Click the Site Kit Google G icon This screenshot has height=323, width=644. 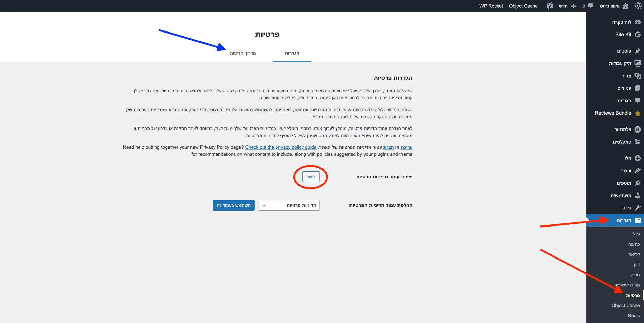pyautogui.click(x=638, y=35)
